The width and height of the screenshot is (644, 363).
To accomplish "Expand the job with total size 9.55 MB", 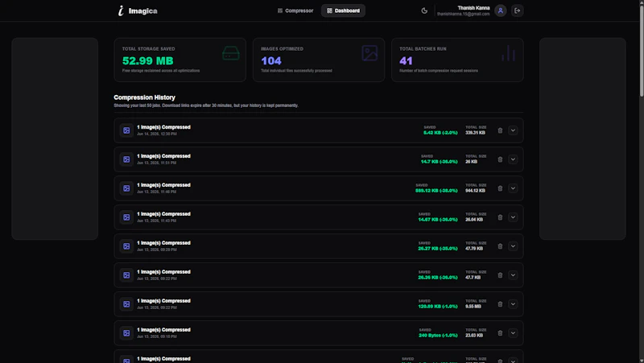I will pyautogui.click(x=513, y=304).
